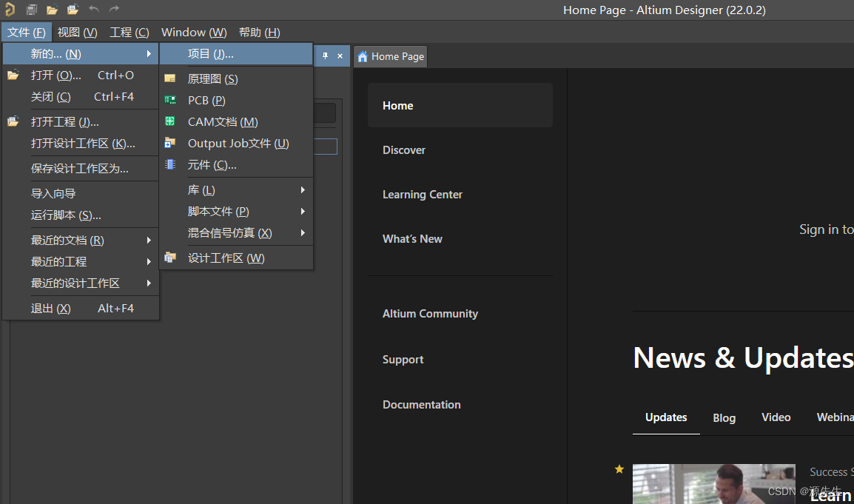Click the workspace icon beside 设计工作区 (W)
Viewport: 854px width, 504px height.
coord(170,257)
